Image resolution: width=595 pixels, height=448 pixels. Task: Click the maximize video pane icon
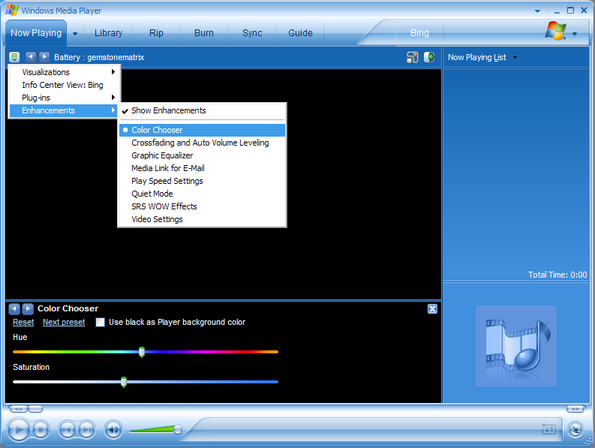[x=412, y=57]
